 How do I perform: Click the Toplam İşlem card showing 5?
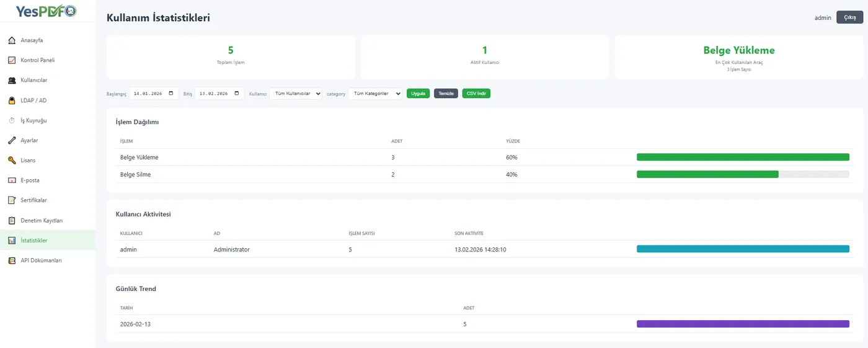point(231,57)
